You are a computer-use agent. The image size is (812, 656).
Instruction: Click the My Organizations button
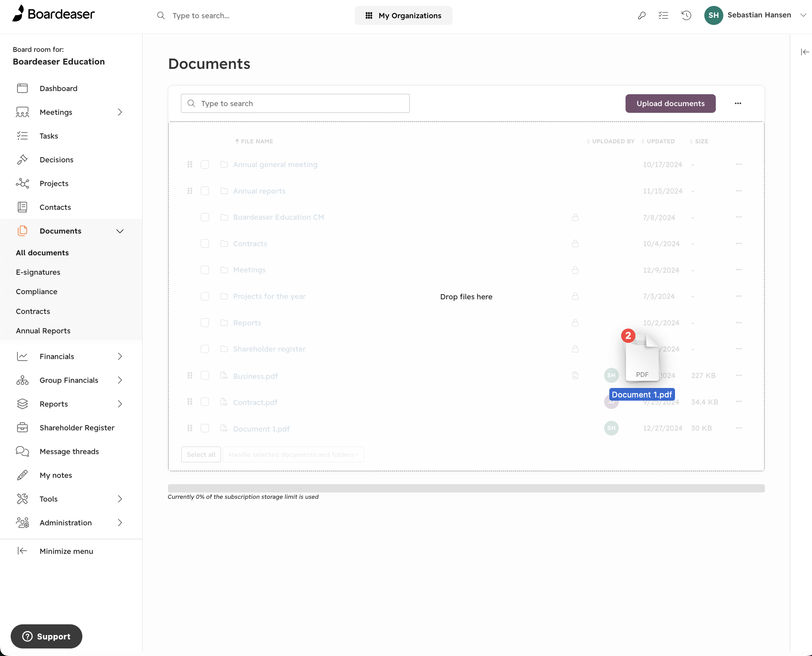coord(403,15)
